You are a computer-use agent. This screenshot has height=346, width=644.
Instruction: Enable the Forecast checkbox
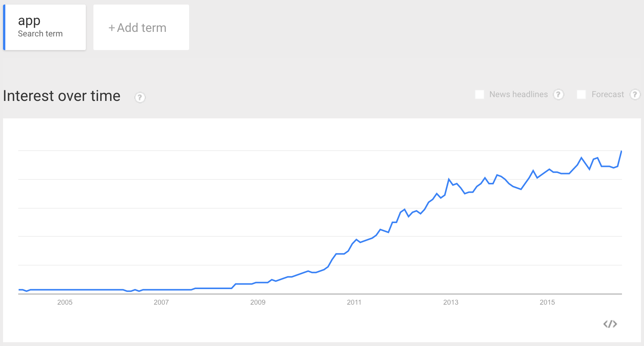point(581,94)
